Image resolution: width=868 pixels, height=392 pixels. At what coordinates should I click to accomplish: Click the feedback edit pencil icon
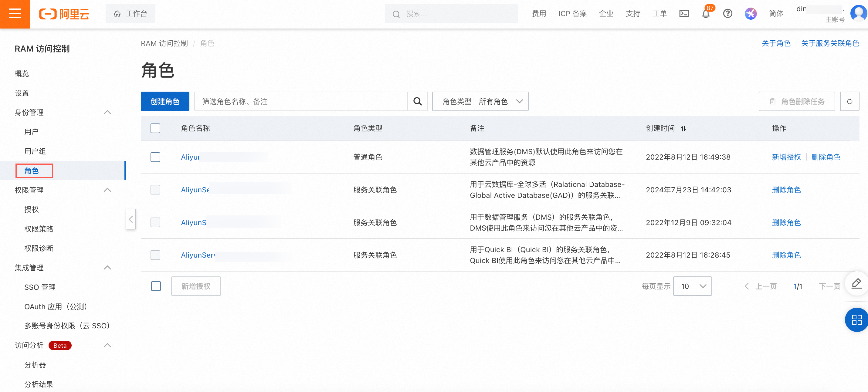856,284
